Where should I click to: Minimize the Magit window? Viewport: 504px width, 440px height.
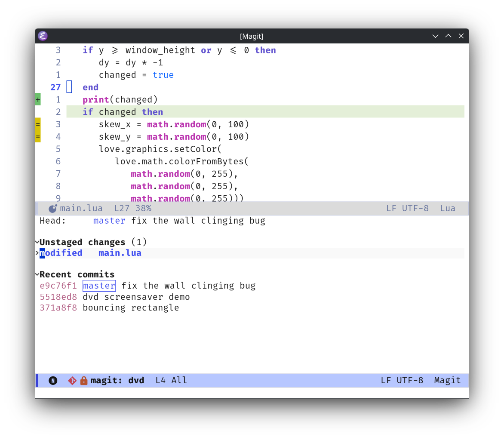pyautogui.click(x=435, y=36)
